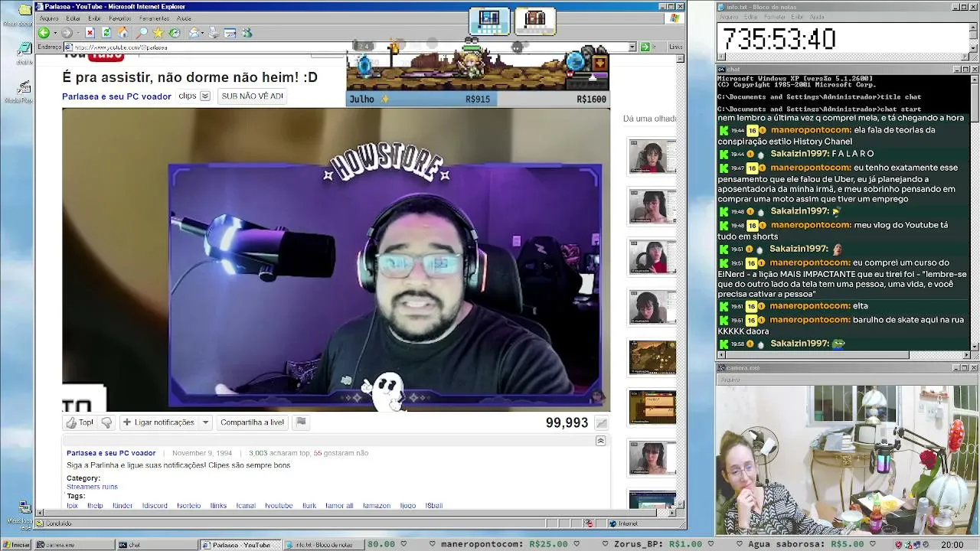Viewport: 980px width, 551px height.
Task: Click the taskbar clock showing 20:00
Action: click(952, 545)
